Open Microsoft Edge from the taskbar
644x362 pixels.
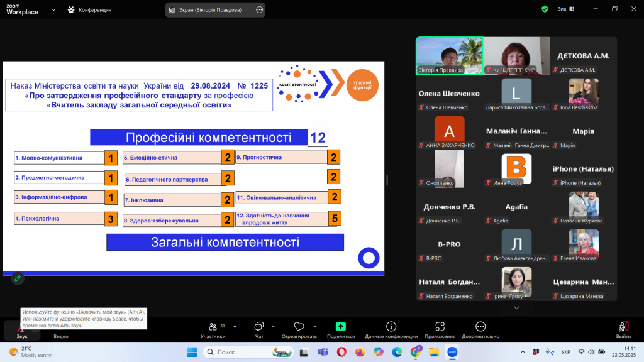tap(397, 352)
